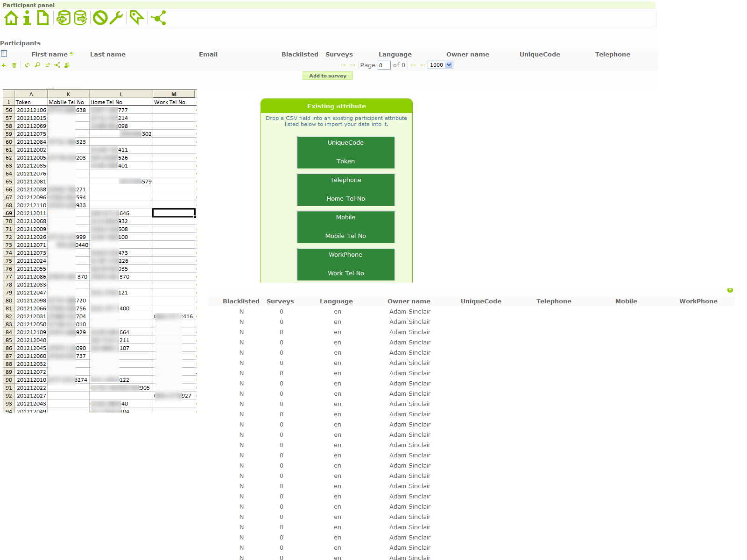Open the 1000 rows-per-page dropdown
The width and height of the screenshot is (747, 560).
pos(440,65)
